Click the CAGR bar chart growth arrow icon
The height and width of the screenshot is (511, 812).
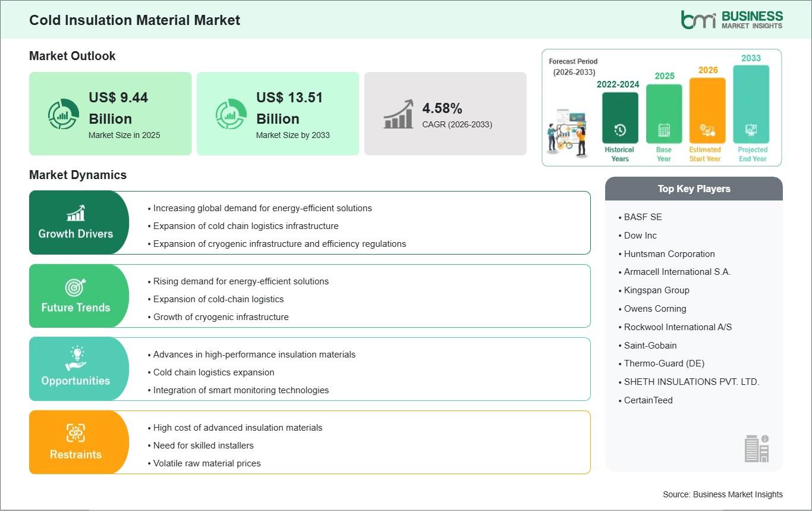pyautogui.click(x=398, y=114)
